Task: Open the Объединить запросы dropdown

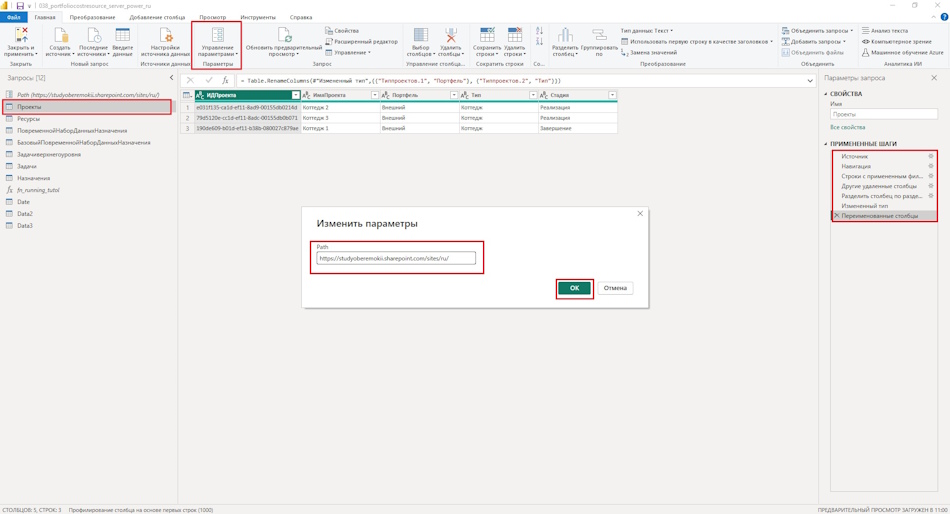Action: point(817,30)
